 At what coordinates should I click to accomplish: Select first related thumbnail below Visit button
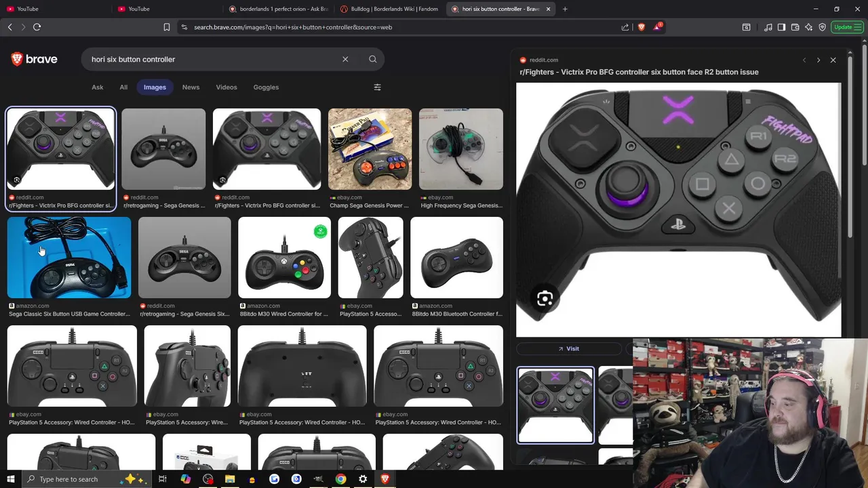[555, 405]
